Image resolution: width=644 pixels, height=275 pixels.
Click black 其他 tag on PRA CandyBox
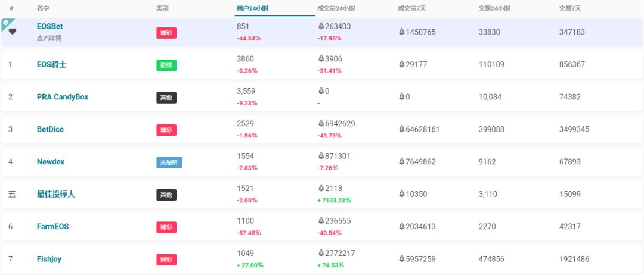pos(166,97)
